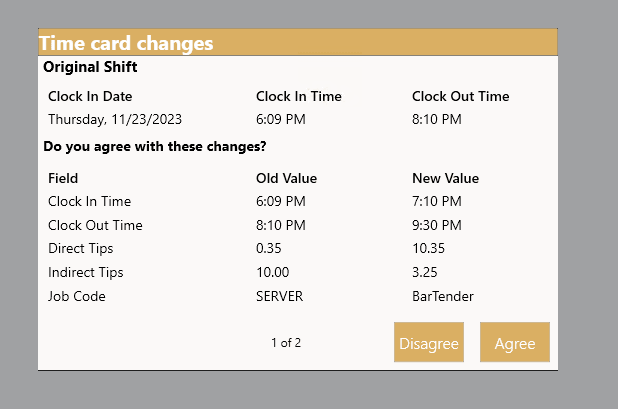
Task: Click the 'Old Value' column header
Action: pyautogui.click(x=287, y=178)
